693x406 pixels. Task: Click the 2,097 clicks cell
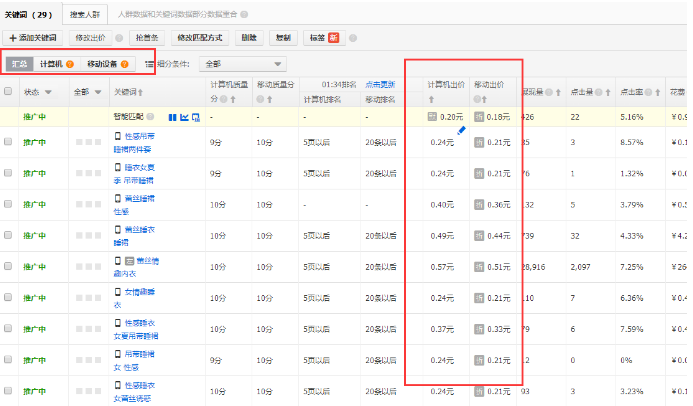(580, 267)
